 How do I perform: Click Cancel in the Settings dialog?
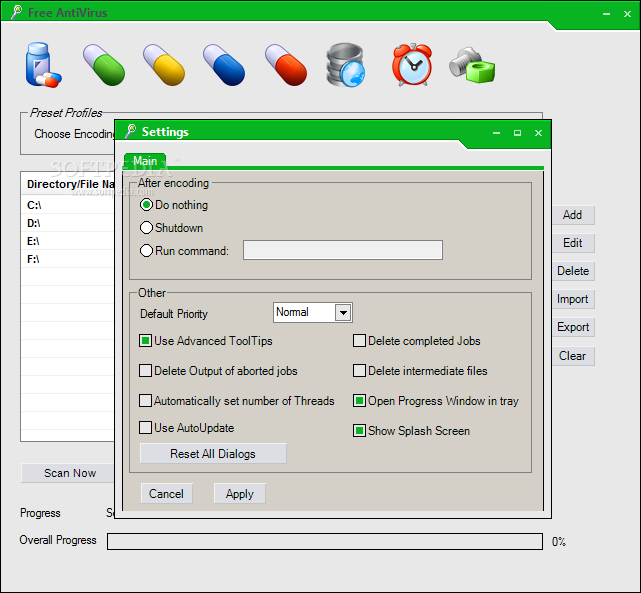point(166,494)
